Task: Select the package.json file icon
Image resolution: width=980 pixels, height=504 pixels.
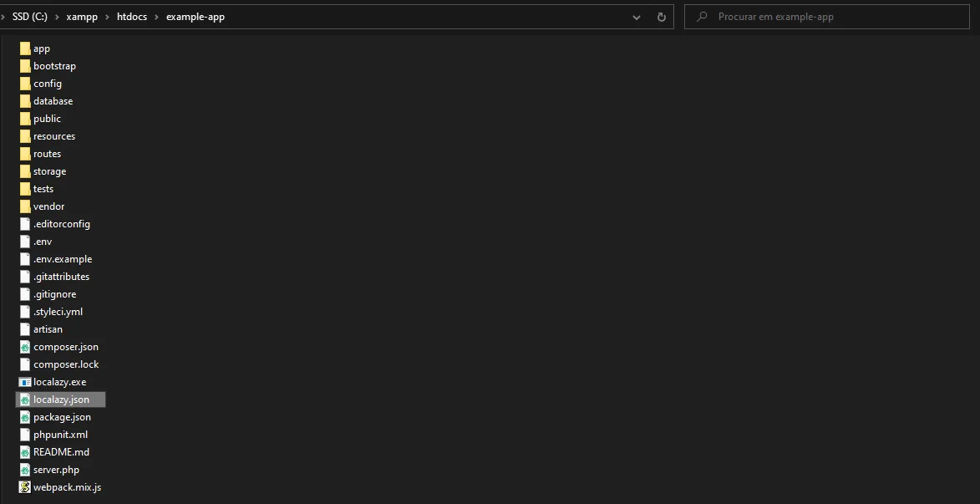Action: (25, 416)
